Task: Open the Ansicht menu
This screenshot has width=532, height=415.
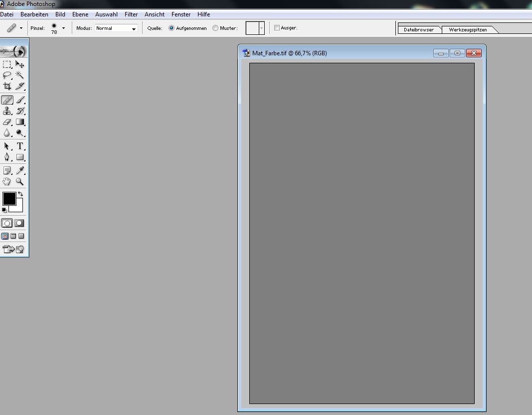Action: (155, 14)
